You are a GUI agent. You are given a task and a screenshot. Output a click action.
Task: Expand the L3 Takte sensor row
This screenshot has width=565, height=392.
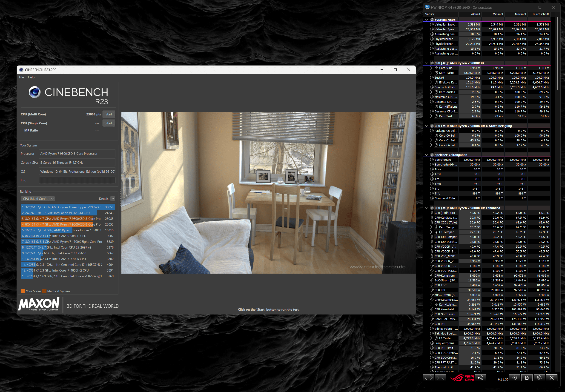431,338
